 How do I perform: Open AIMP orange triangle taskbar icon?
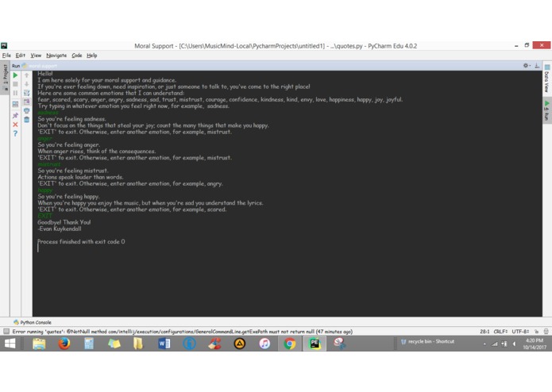coord(239,344)
